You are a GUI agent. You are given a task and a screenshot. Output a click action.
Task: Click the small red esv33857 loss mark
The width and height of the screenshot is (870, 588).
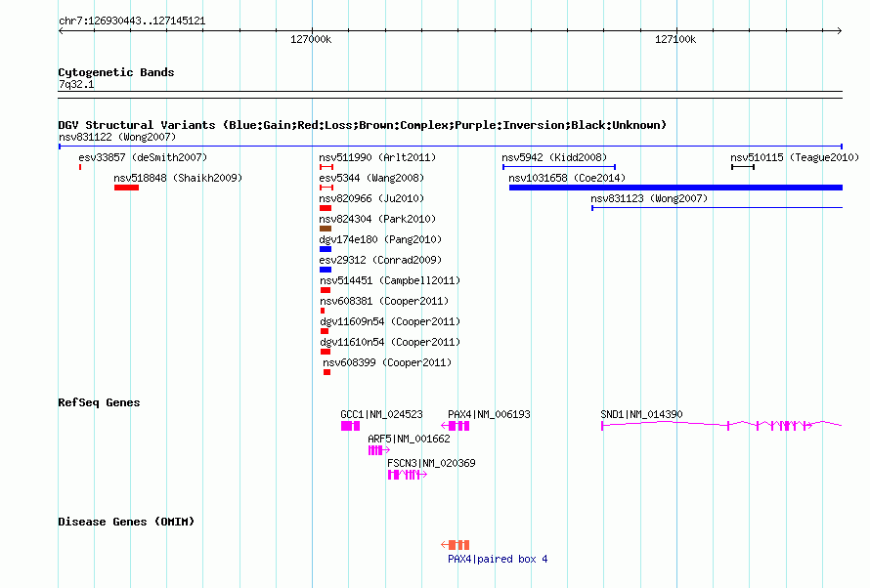80,167
